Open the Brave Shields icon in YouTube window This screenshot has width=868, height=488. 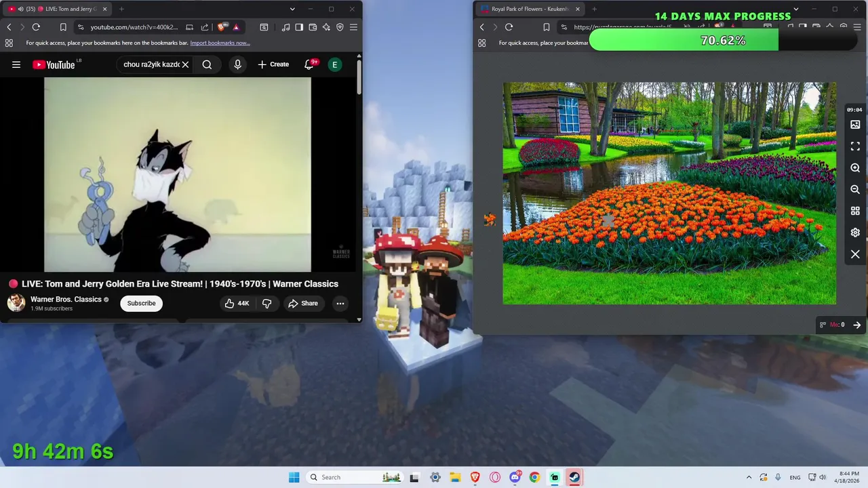tap(222, 27)
